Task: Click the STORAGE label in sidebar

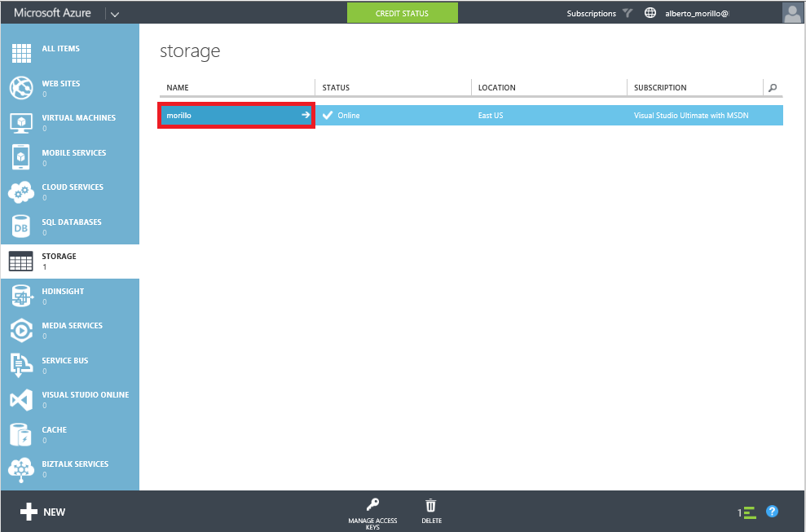Action: coord(59,256)
